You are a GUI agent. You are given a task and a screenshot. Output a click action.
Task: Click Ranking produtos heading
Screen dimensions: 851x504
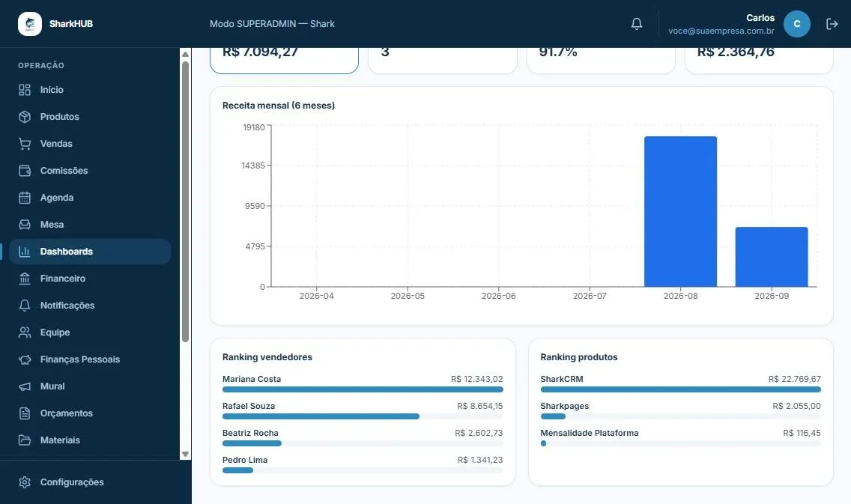578,357
